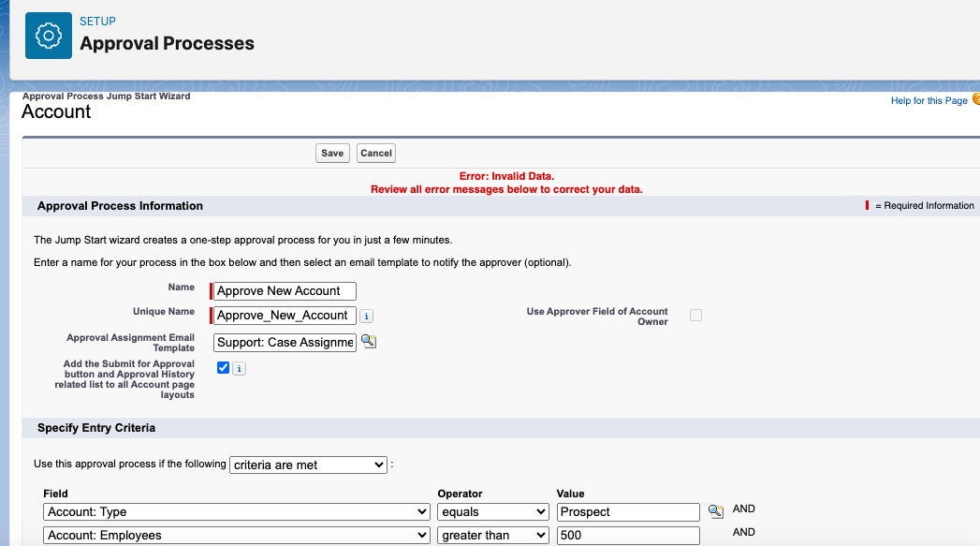The width and height of the screenshot is (980, 546).
Task: Click info icon next to Unique Name
Action: pos(367,317)
